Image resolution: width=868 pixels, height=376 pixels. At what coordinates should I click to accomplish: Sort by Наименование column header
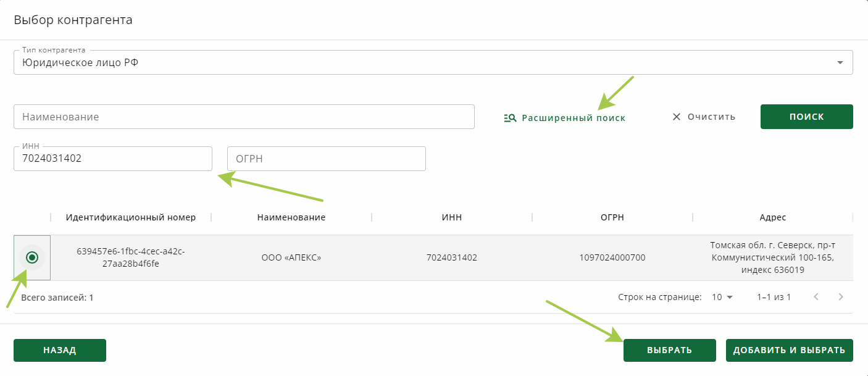[x=291, y=217]
